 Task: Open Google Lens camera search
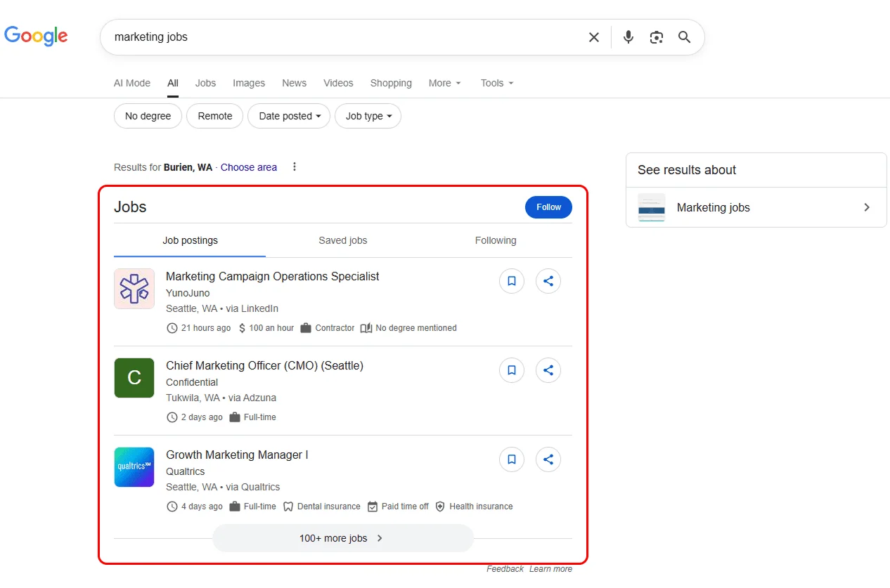[656, 37]
